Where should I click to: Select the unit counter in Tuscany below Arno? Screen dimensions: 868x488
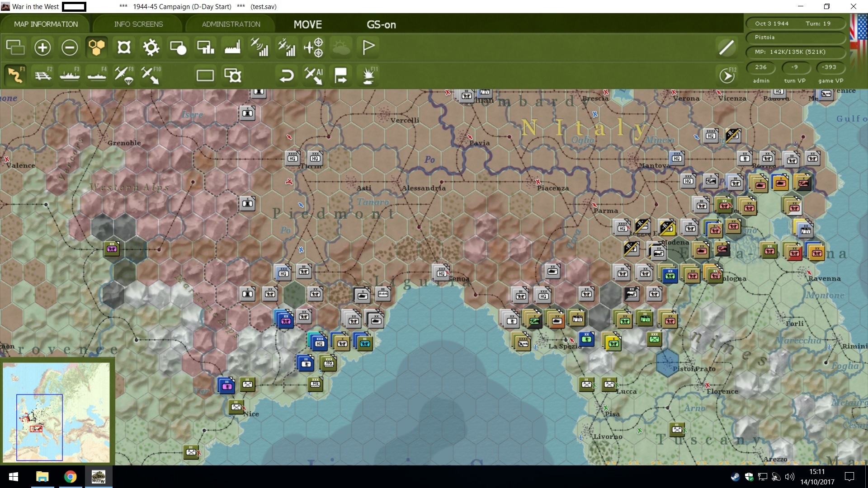pyautogui.click(x=677, y=429)
